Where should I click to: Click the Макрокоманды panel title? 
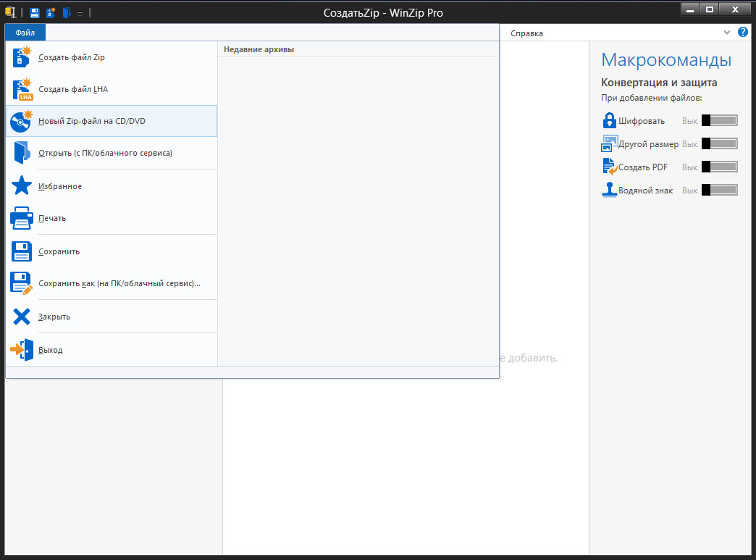pyautogui.click(x=665, y=60)
